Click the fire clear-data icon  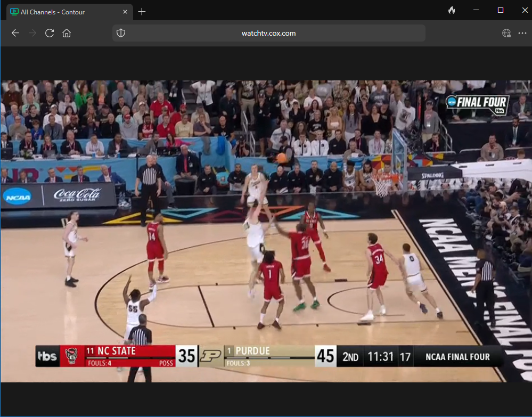pyautogui.click(x=451, y=10)
